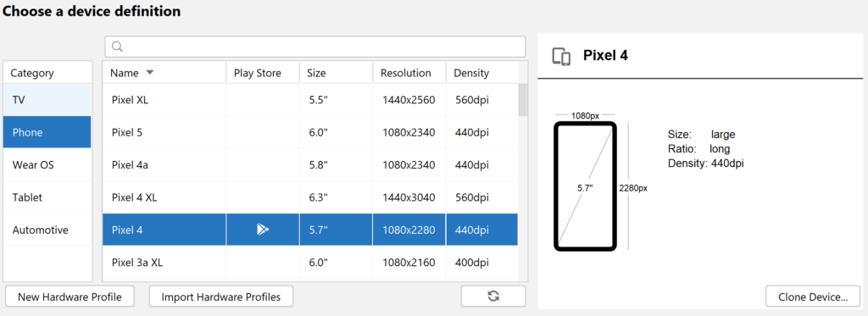The width and height of the screenshot is (868, 316).
Task: Click the Resolution column header
Action: tap(409, 73)
